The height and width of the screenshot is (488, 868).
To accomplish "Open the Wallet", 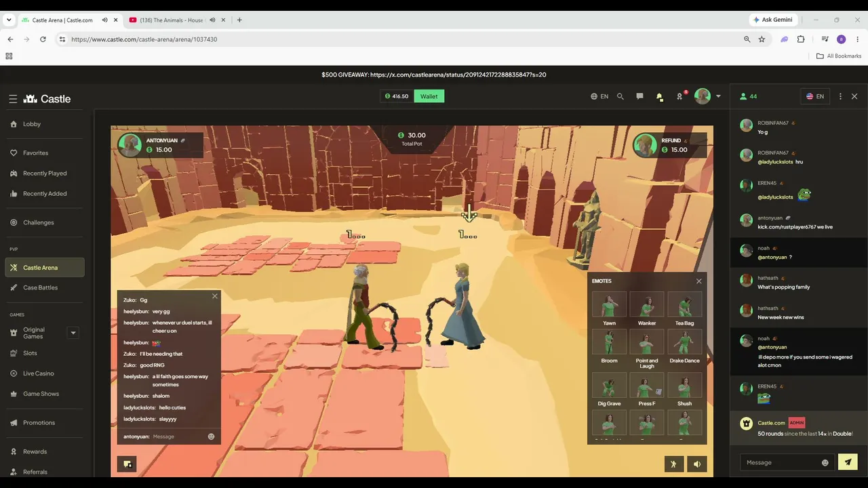I will pyautogui.click(x=429, y=96).
